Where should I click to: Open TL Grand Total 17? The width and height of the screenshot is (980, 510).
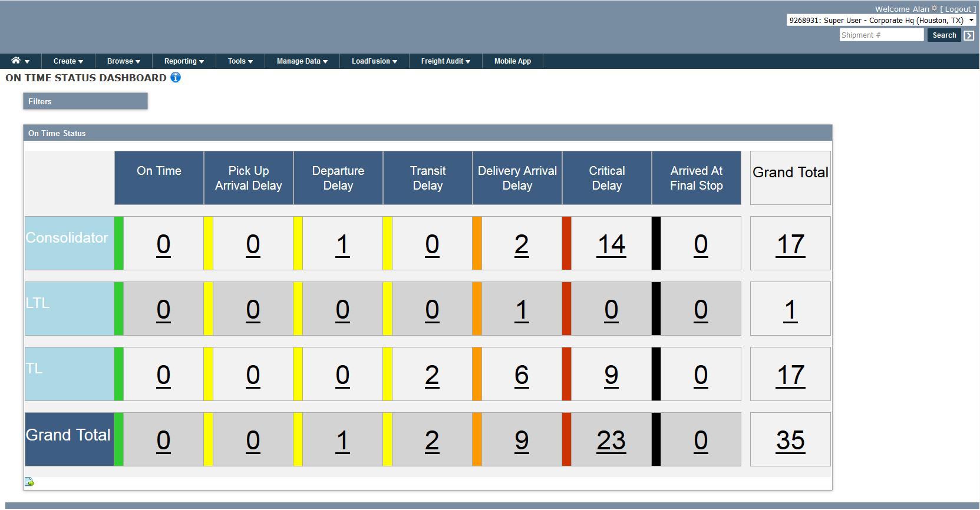tap(790, 375)
